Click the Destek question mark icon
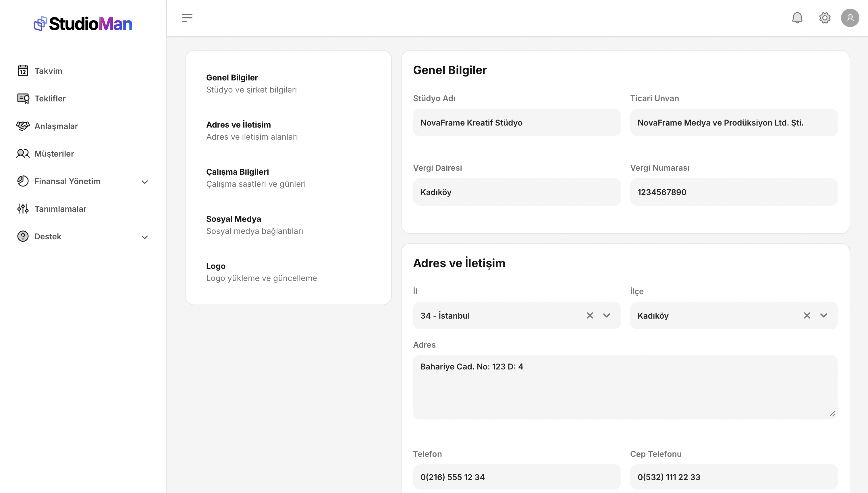The height and width of the screenshot is (493, 868). click(x=23, y=236)
